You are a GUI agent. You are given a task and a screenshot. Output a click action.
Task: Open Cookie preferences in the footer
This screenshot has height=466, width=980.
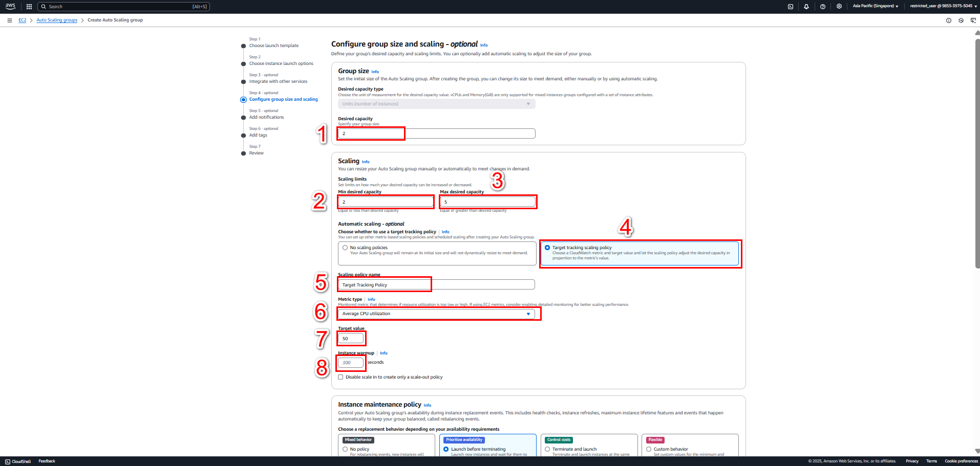point(961,461)
